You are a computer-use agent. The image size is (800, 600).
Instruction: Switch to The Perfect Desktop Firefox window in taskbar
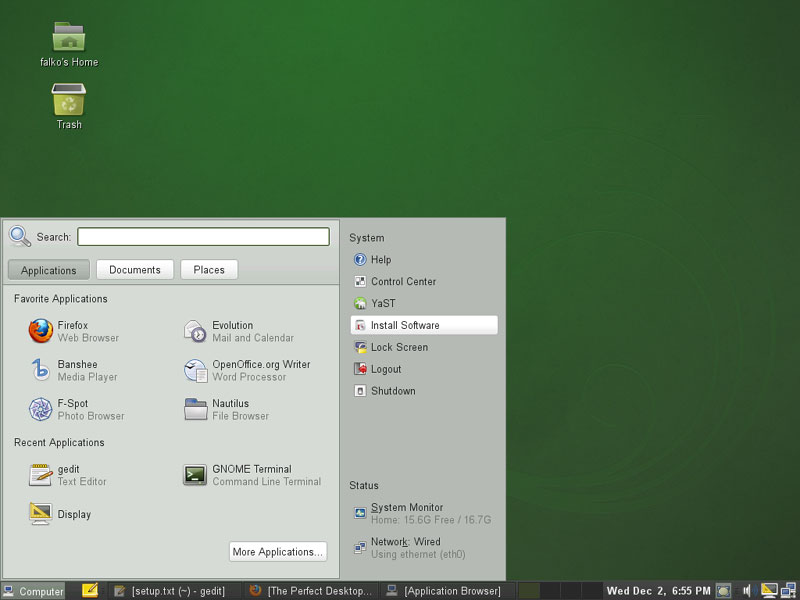click(311, 591)
